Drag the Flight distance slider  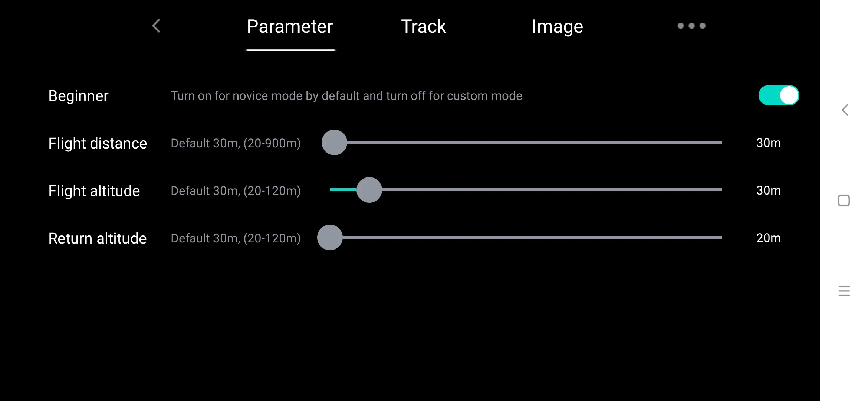click(334, 143)
